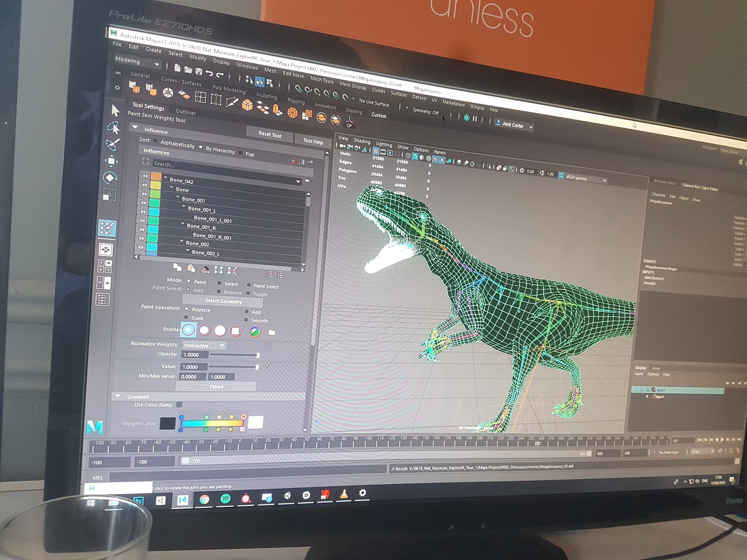747x560 pixels.
Task: Select Mode Select radio button
Action: 220,283
